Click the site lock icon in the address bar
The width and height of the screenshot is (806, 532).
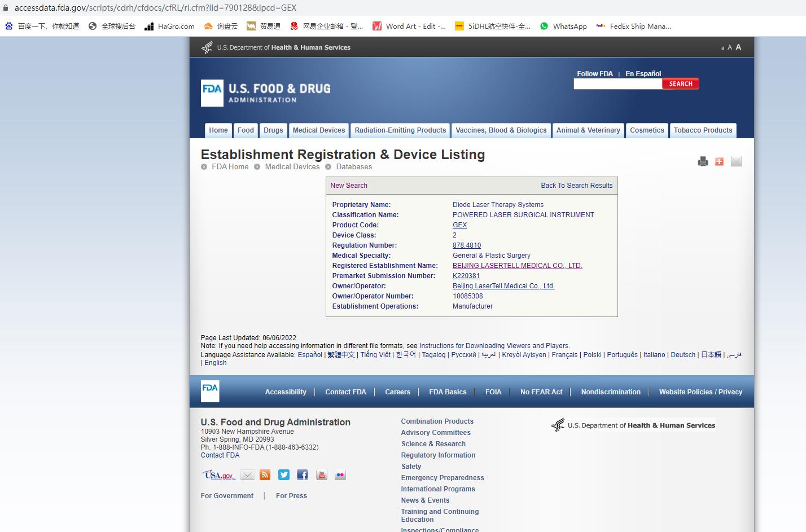coord(6,8)
